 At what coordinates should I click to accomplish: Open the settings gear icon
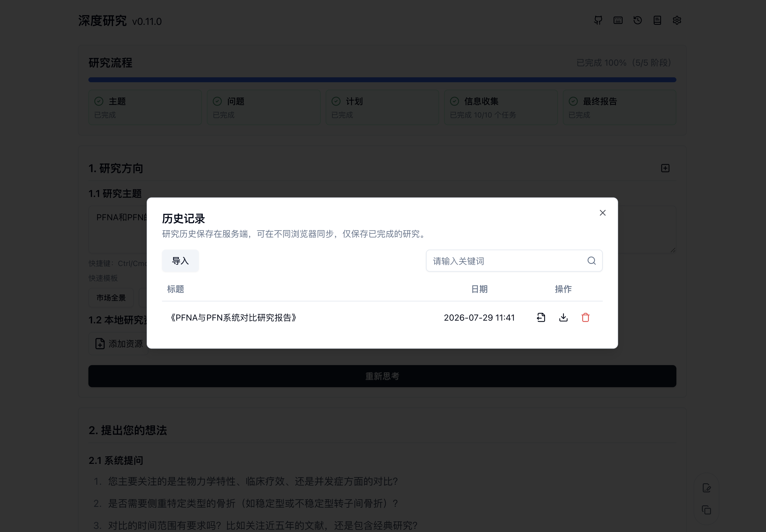[x=677, y=20]
